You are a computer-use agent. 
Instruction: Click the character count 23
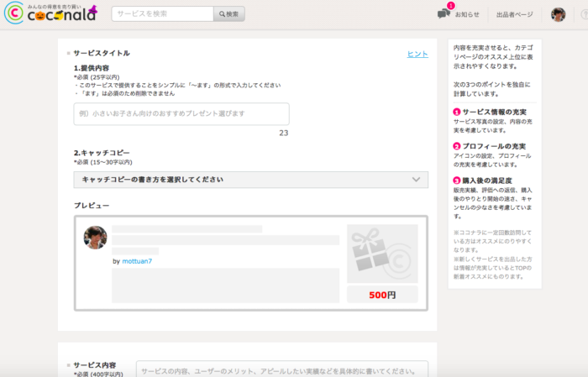click(x=284, y=133)
